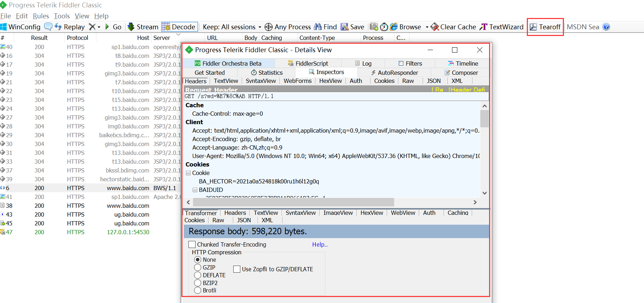The width and height of the screenshot is (644, 303).
Task: Switch to Fiddler Orchestra Beta tab
Action: [229, 63]
